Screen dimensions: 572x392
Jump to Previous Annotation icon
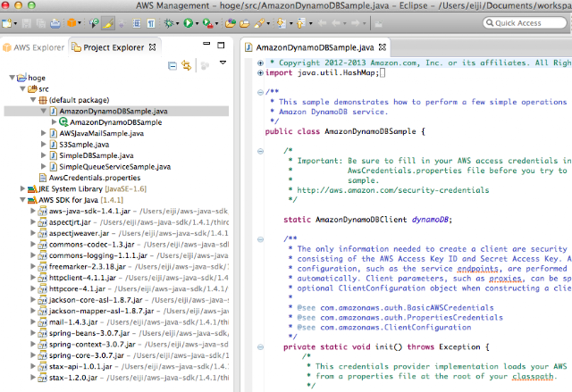tap(300, 24)
